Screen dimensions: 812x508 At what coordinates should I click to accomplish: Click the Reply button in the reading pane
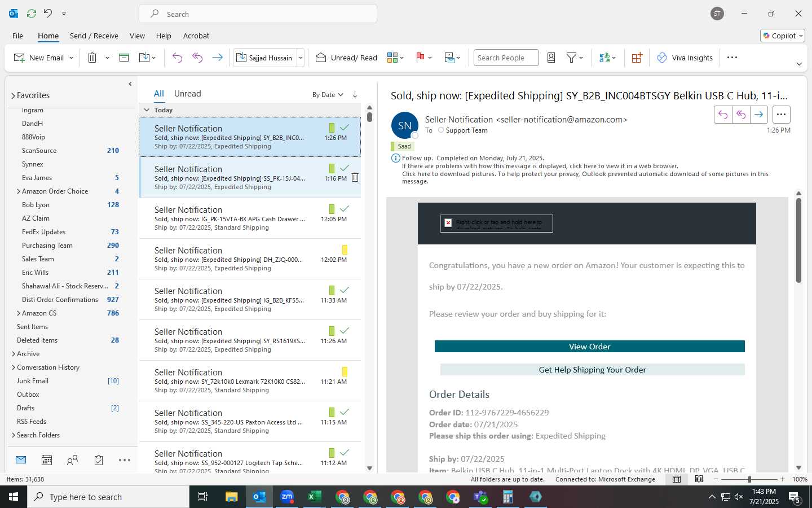(723, 115)
